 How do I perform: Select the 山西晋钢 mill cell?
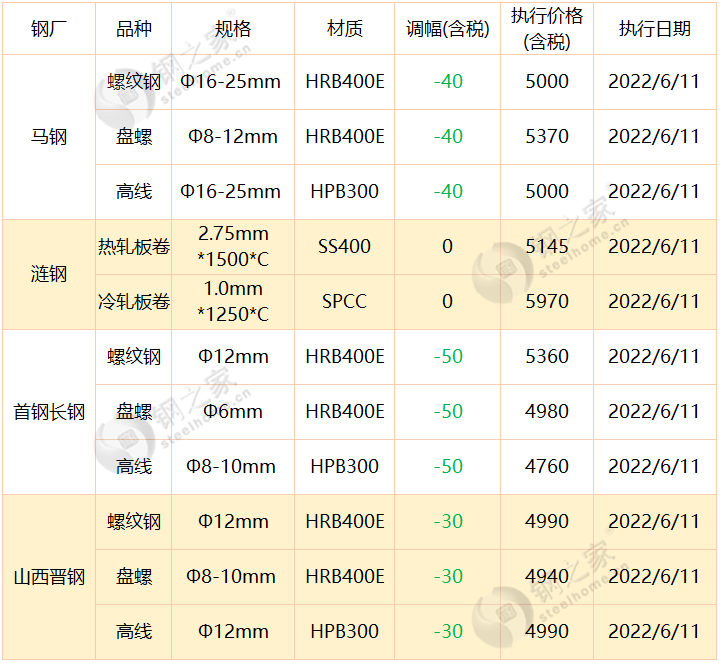click(x=49, y=577)
